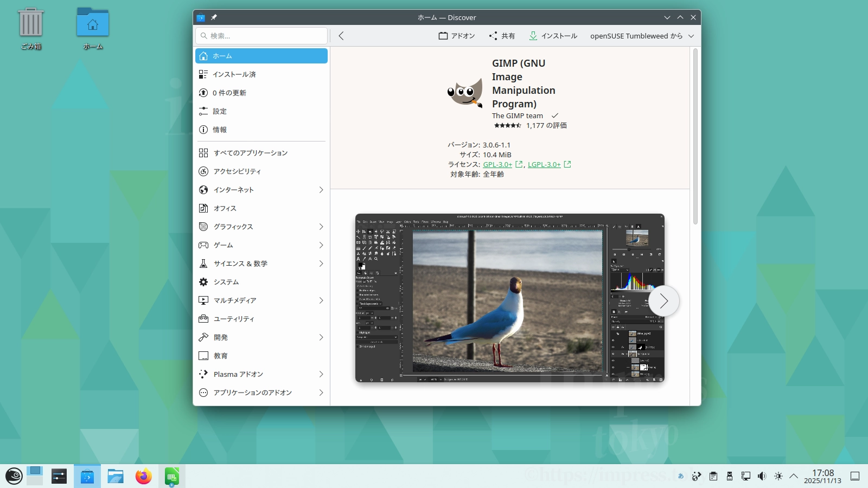This screenshot has width=868, height=488.
Task: Select アクセシビリティ category
Action: click(261, 171)
